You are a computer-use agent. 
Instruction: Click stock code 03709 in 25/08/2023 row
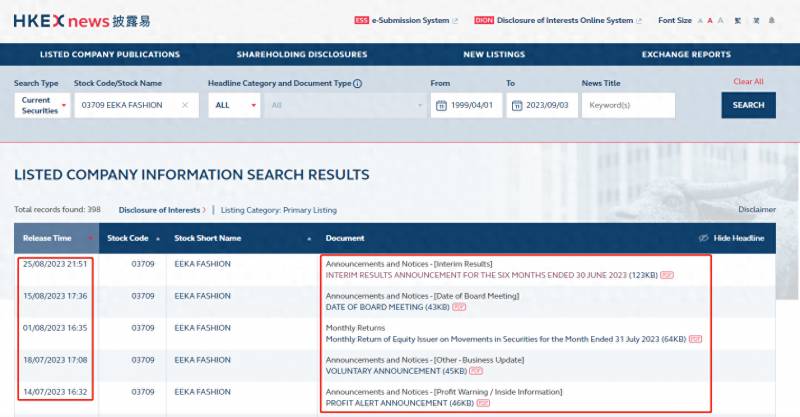143,264
